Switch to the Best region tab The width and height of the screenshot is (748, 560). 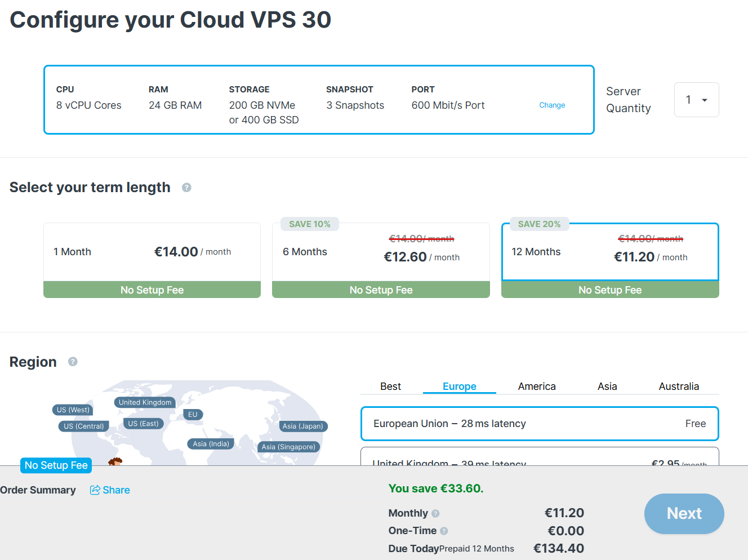point(390,386)
